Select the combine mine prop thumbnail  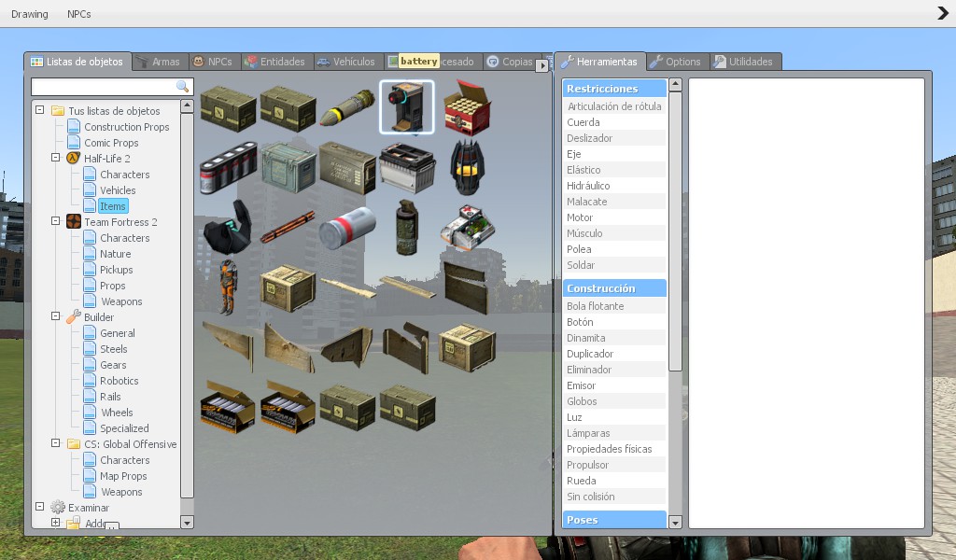(467, 167)
